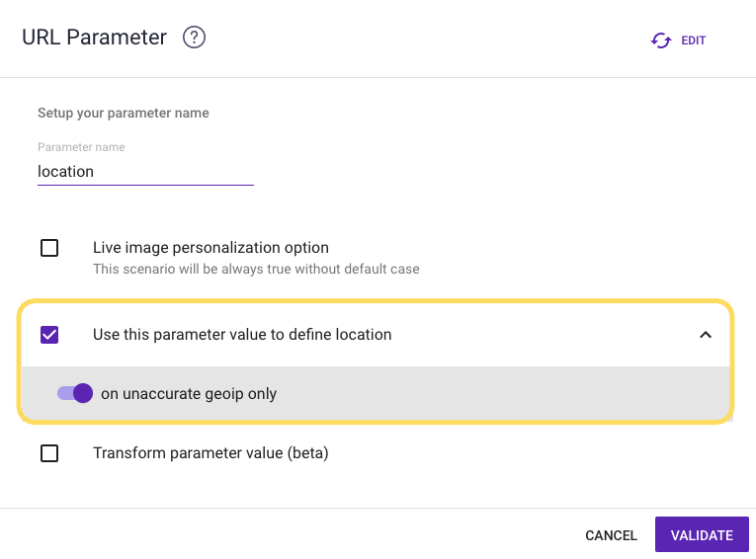Focus the Parameter name input field

(145, 172)
